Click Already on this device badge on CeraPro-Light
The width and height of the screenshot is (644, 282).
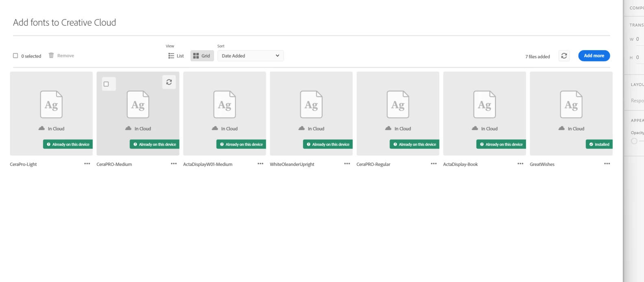pyautogui.click(x=68, y=144)
